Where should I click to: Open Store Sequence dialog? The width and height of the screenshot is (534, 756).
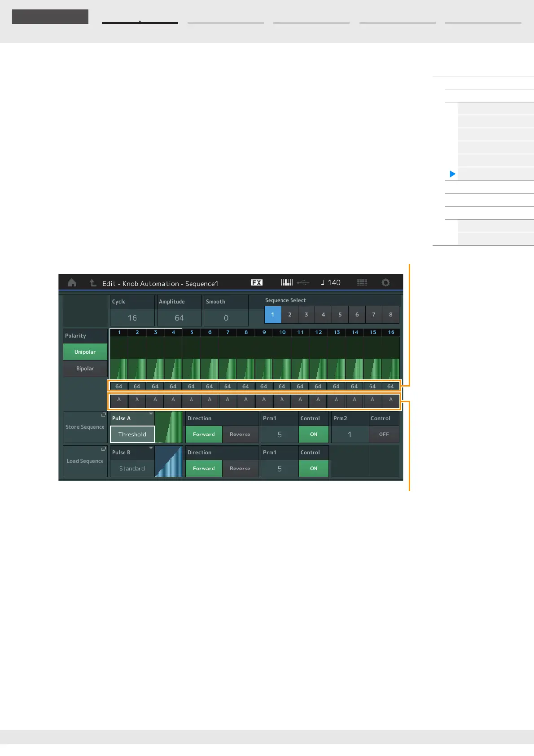tap(85, 427)
